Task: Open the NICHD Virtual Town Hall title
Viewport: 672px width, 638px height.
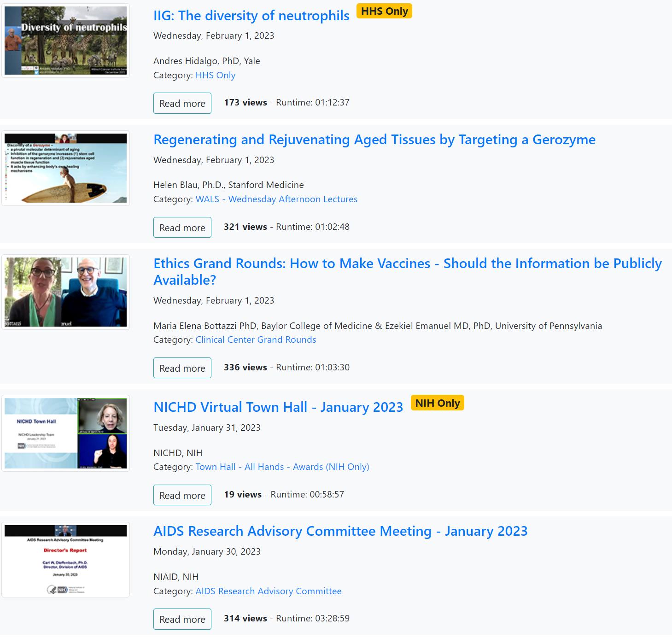Action: [x=278, y=407]
